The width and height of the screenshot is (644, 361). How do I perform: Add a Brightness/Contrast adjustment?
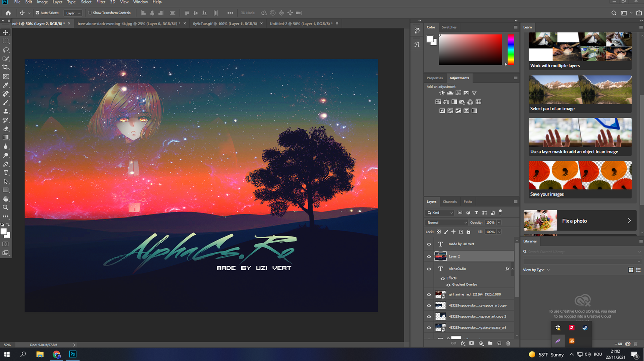442,93
